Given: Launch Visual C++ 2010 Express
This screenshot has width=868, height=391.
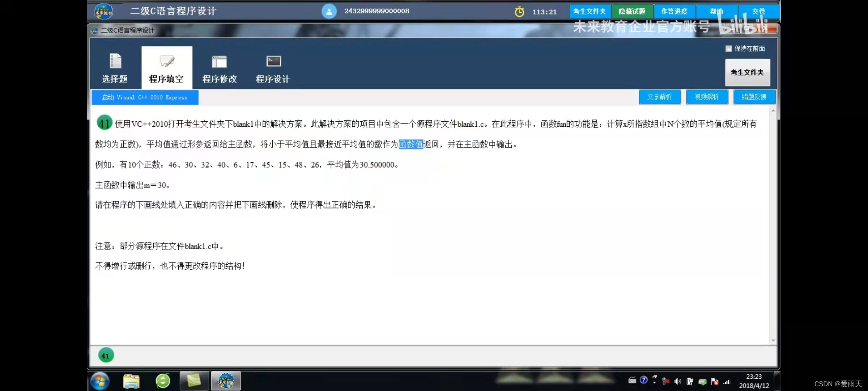Looking at the screenshot, I should click(145, 97).
